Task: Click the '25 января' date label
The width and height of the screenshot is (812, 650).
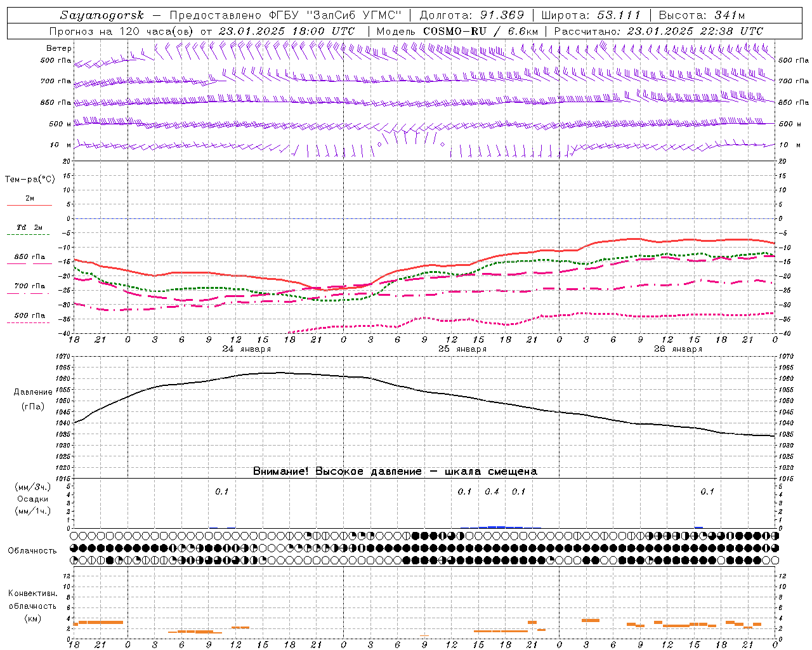Action: pyautogui.click(x=462, y=349)
